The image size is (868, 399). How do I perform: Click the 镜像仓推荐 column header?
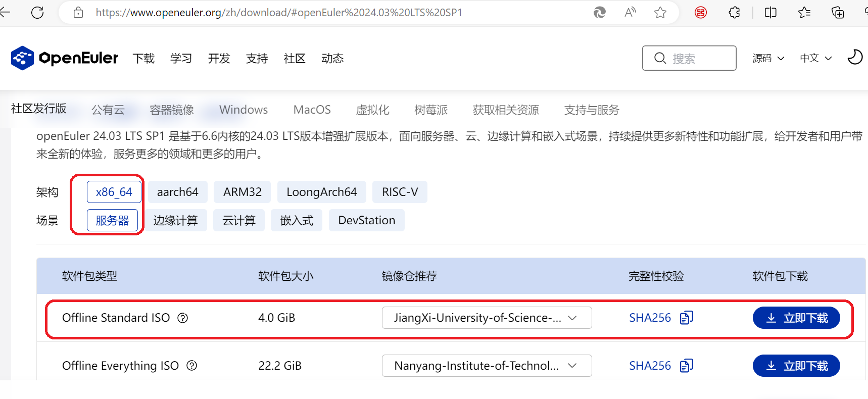pyautogui.click(x=409, y=276)
